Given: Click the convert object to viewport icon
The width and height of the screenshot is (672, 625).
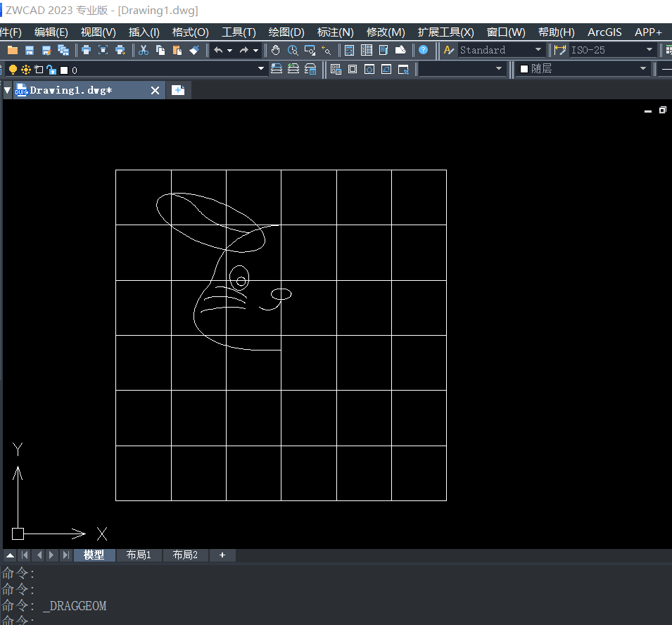Looking at the screenshot, I should tap(386, 70).
